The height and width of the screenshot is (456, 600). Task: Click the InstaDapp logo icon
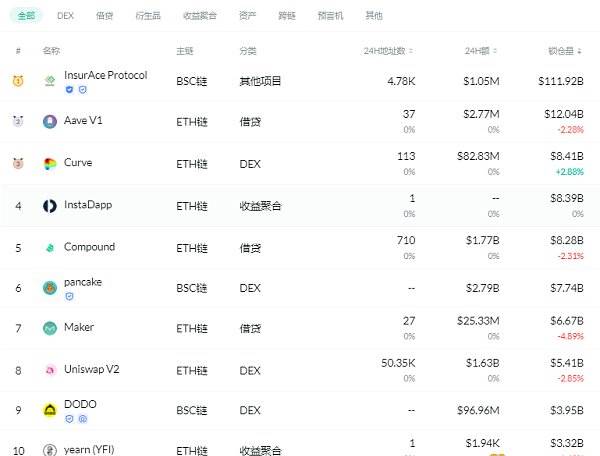tap(50, 206)
